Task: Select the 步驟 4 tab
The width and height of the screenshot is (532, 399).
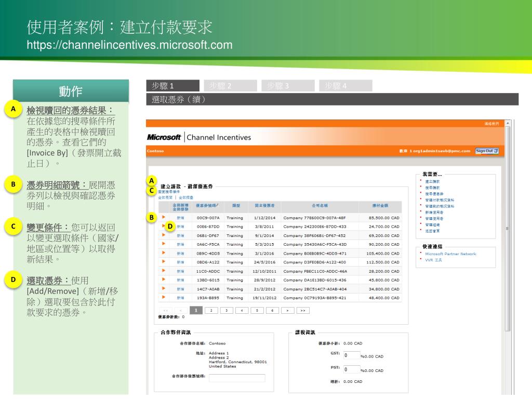Action: click(x=345, y=86)
